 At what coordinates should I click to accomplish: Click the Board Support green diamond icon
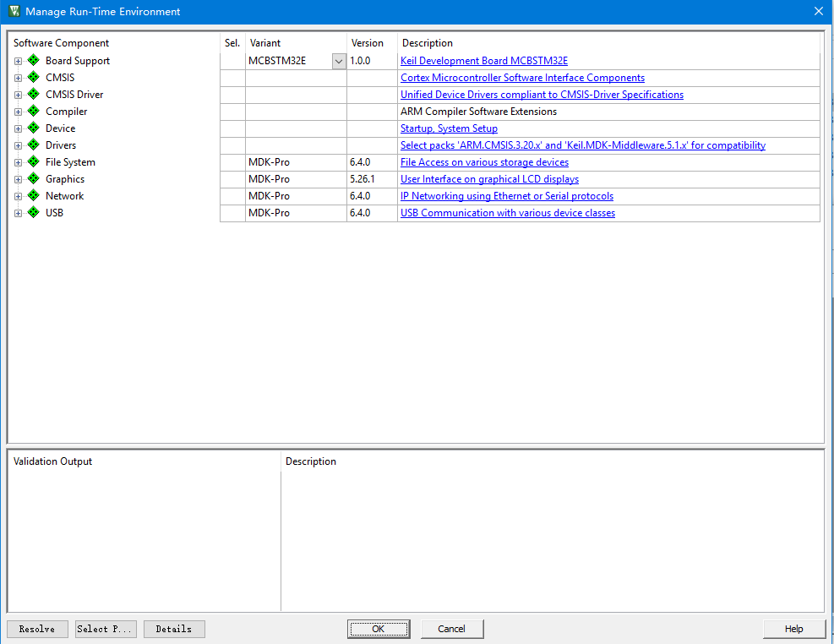click(34, 60)
